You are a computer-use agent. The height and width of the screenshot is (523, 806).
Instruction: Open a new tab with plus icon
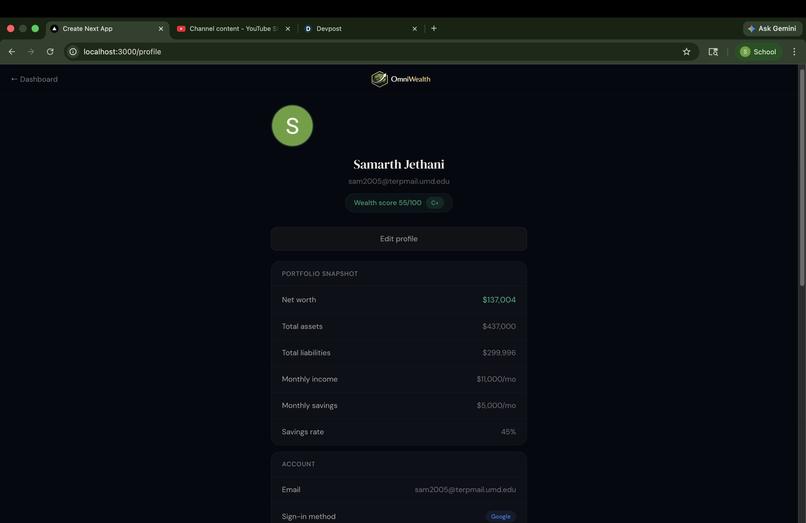pos(434,28)
